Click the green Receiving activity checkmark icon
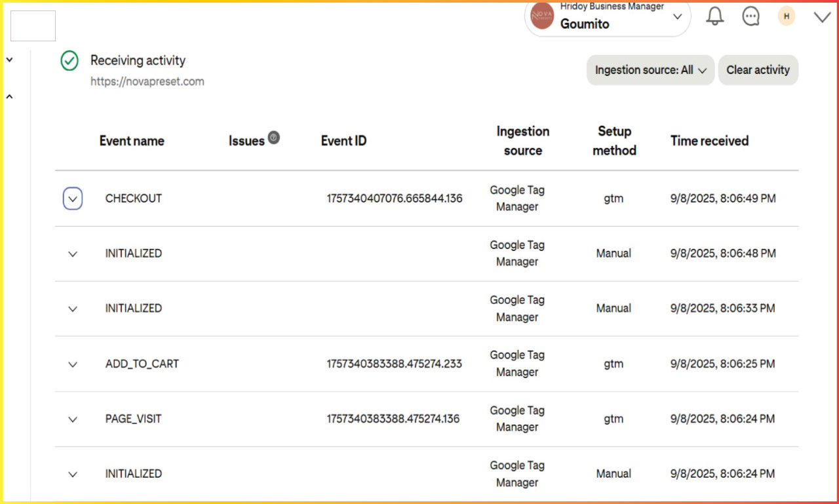 69,60
